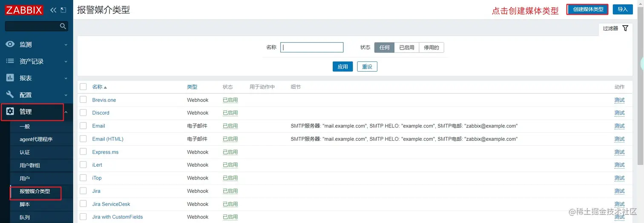Click the sidebar search magnifier icon
This screenshot has height=223, width=644.
coord(63,26)
